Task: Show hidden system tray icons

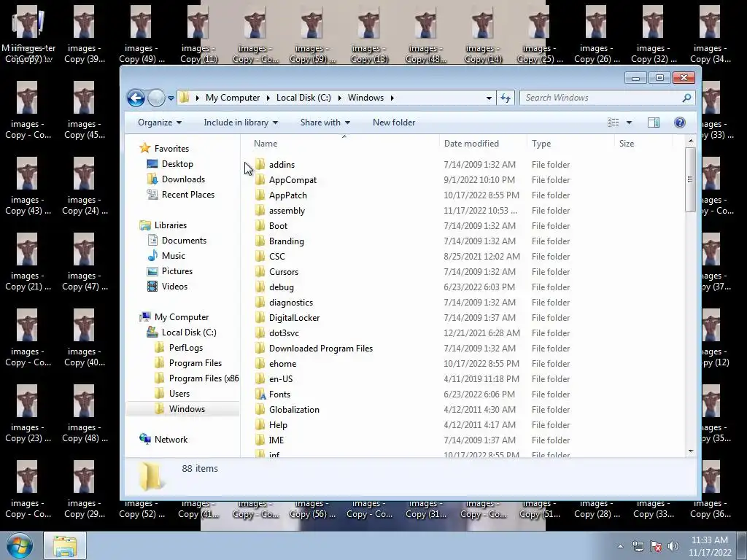Action: [620, 546]
